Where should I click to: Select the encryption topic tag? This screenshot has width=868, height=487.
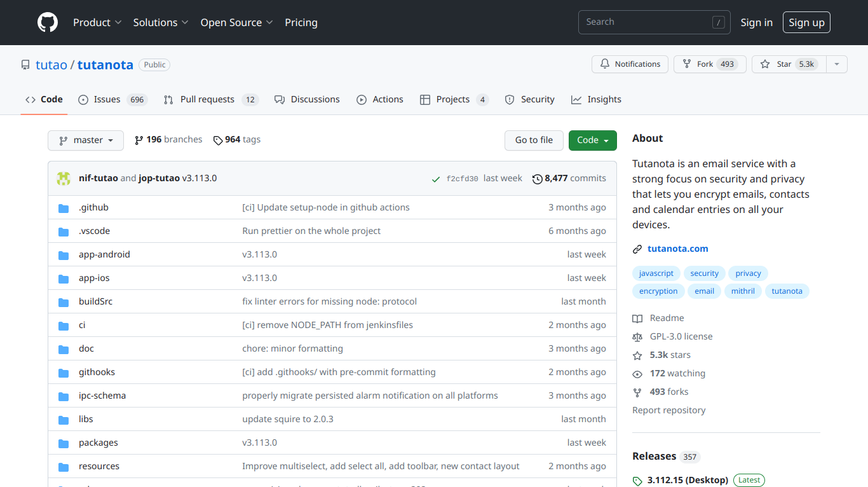pos(658,291)
